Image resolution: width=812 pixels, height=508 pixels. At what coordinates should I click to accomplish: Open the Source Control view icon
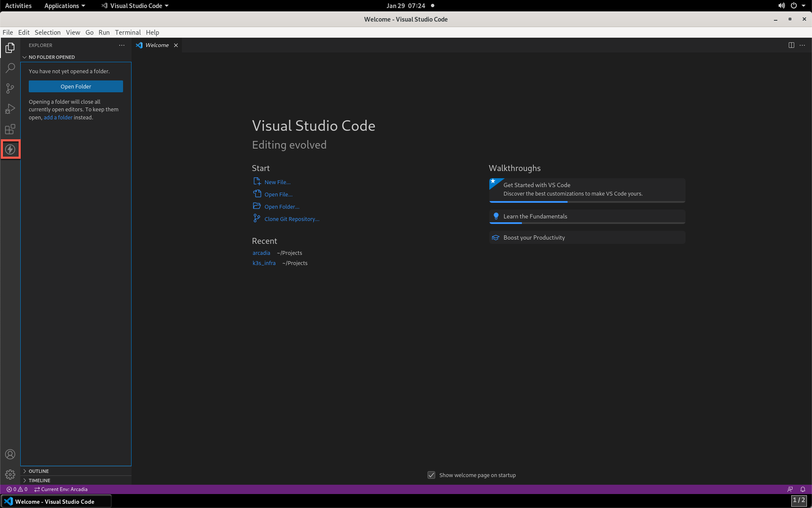point(10,88)
